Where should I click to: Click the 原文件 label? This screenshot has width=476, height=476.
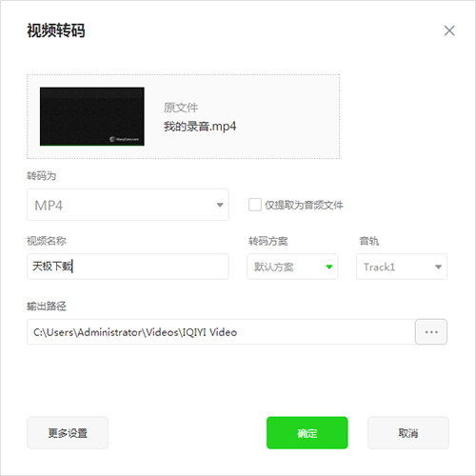tap(181, 108)
